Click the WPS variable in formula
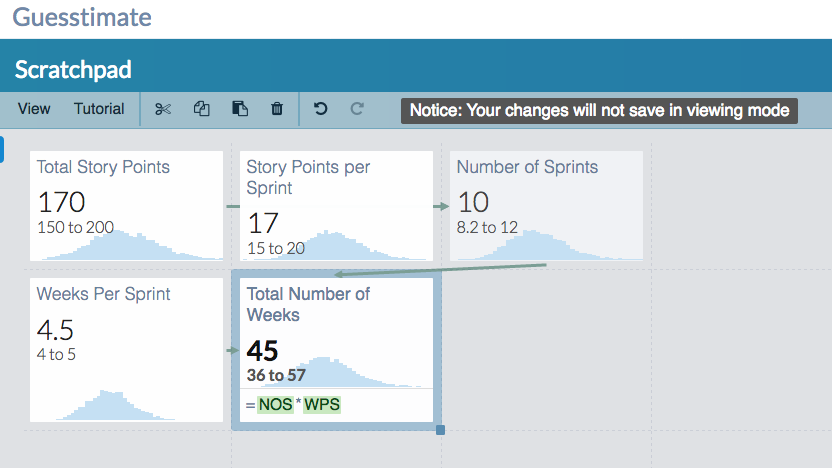832x468 pixels. point(322,405)
